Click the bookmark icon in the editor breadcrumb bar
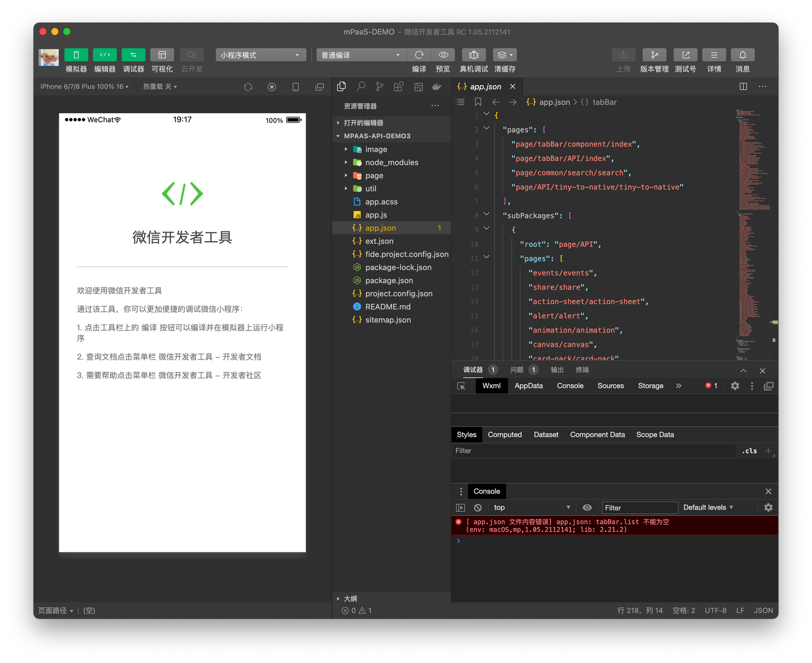Viewport: 812px width, 663px height. (x=478, y=102)
